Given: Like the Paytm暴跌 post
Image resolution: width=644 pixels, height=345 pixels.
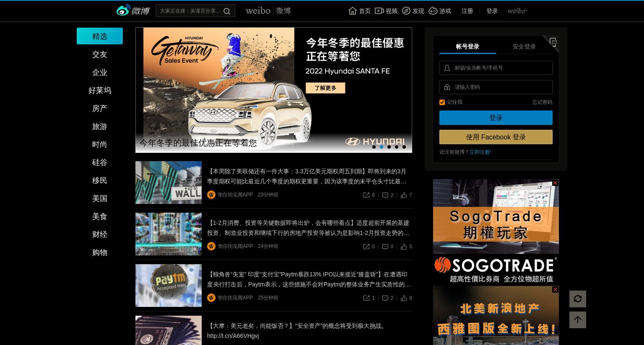Looking at the screenshot, I should (406, 298).
